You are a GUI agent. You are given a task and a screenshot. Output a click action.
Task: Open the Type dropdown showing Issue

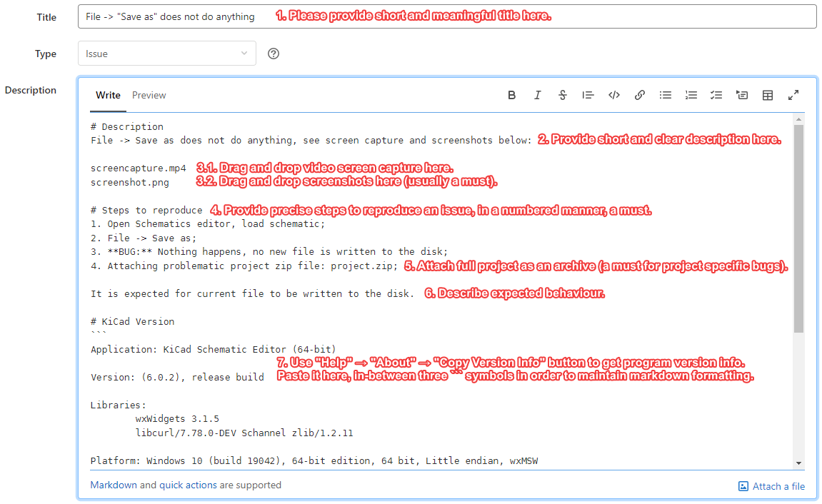[x=166, y=54]
